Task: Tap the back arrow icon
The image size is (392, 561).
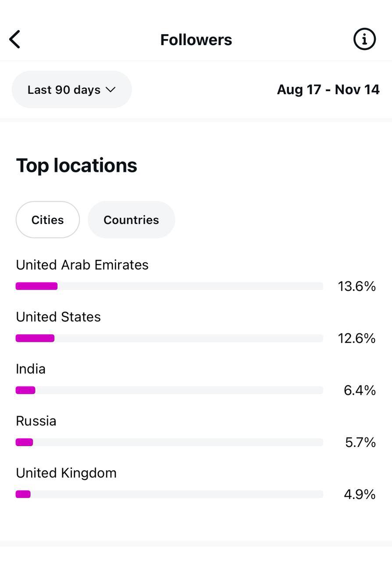Action: coord(15,39)
